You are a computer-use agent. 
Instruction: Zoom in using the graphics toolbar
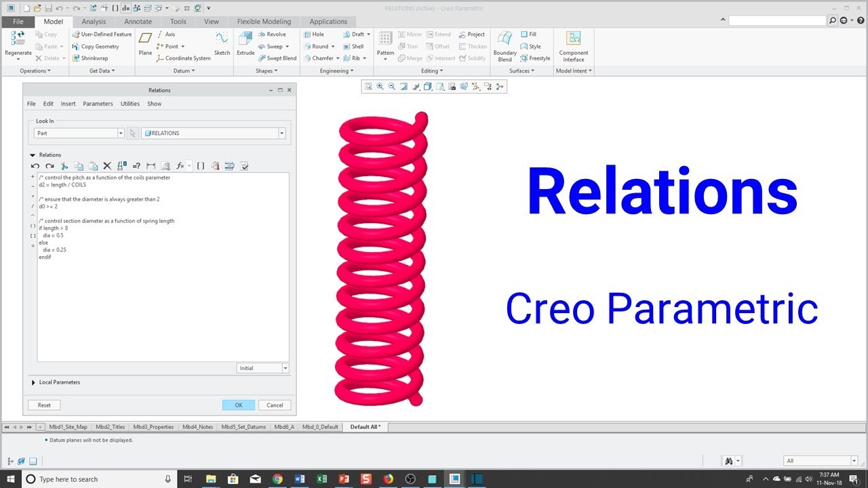(x=380, y=87)
